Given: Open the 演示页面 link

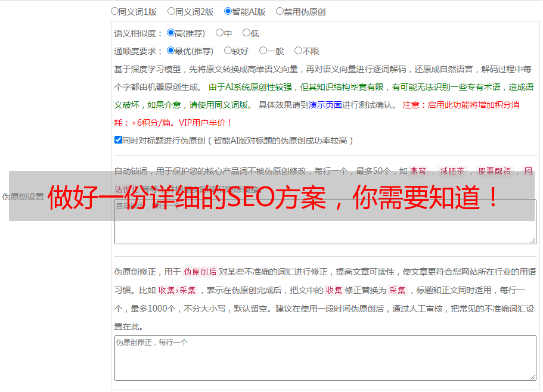Looking at the screenshot, I should (325, 105).
